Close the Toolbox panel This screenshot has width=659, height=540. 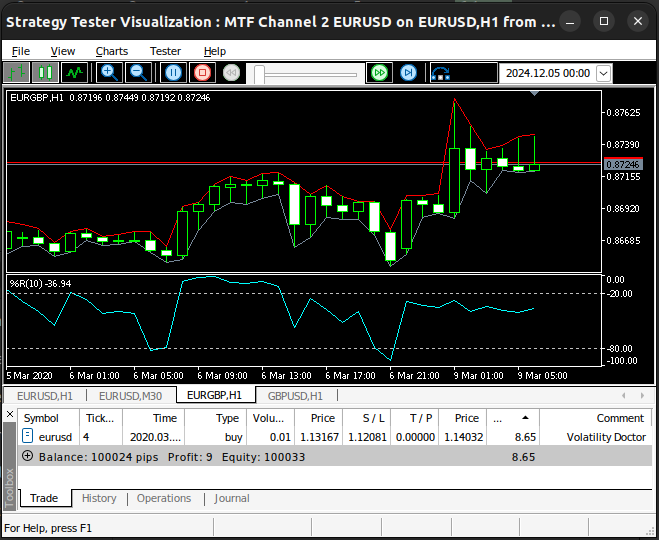pyautogui.click(x=10, y=414)
